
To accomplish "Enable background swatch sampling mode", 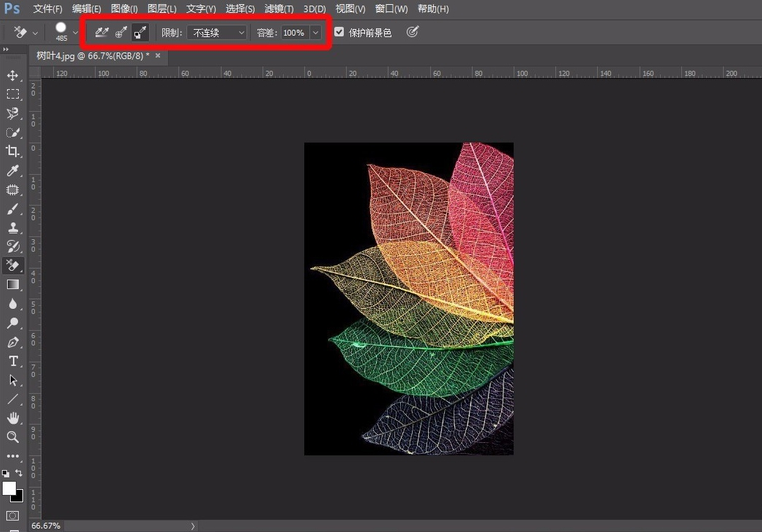I will pos(140,32).
